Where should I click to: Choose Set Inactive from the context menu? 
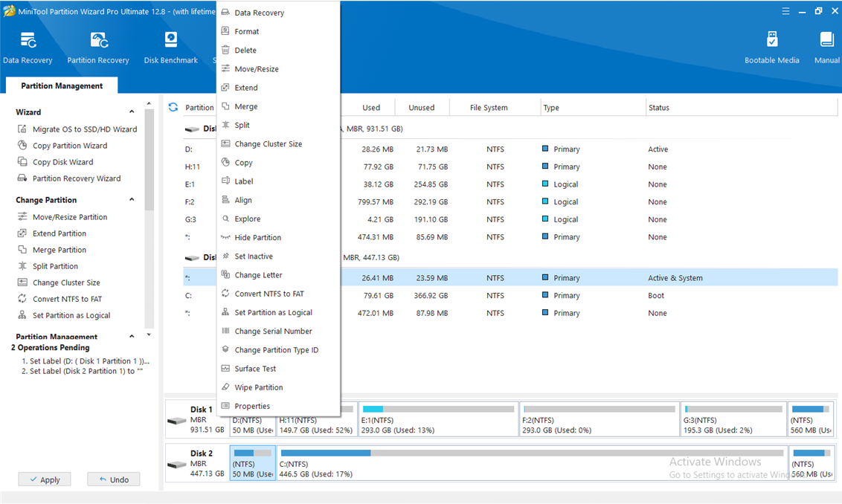coord(278,256)
